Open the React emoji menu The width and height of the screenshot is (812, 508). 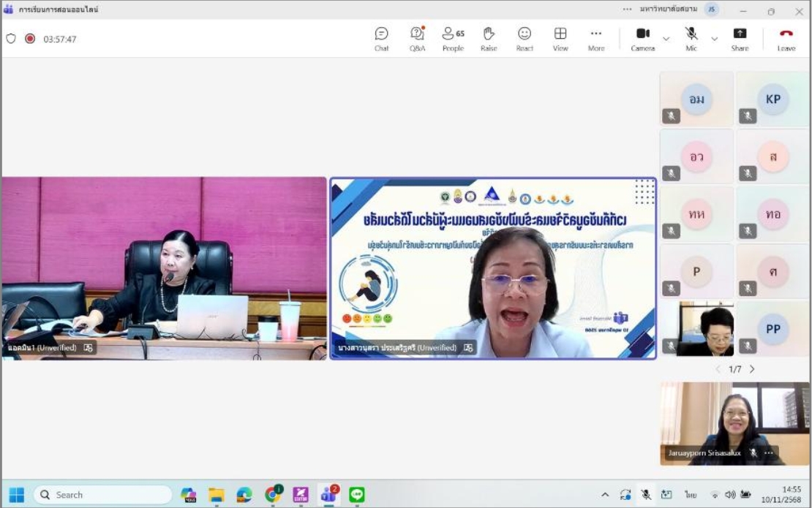[x=525, y=38]
